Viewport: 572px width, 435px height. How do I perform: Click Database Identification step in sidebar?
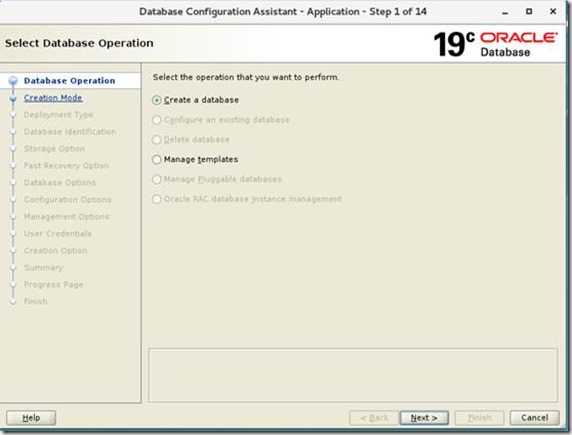(70, 132)
